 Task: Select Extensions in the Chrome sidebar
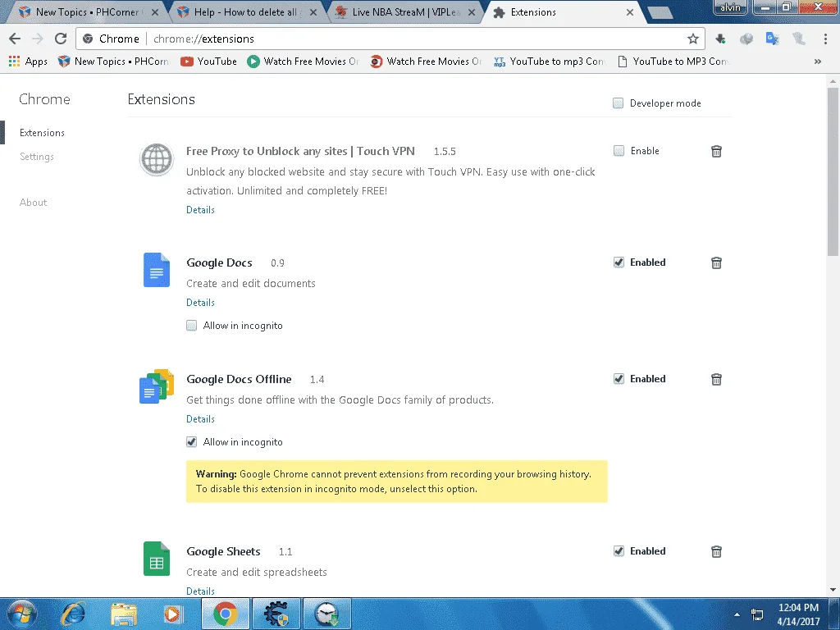[x=42, y=132]
